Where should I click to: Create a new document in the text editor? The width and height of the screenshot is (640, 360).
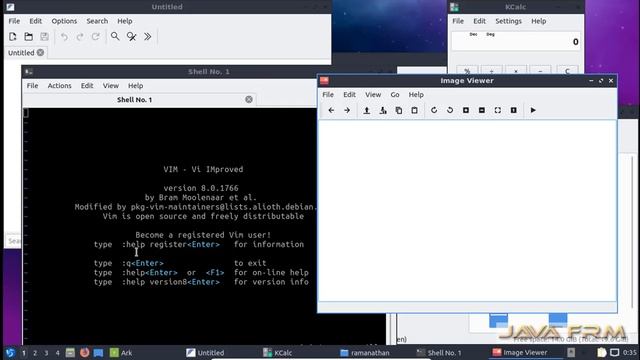pyautogui.click(x=13, y=37)
